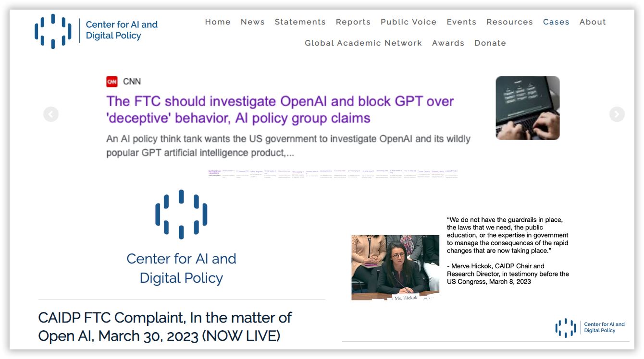Viewport: 644px width, 359px height.
Task: Go to Global Academic Network
Action: (x=363, y=43)
